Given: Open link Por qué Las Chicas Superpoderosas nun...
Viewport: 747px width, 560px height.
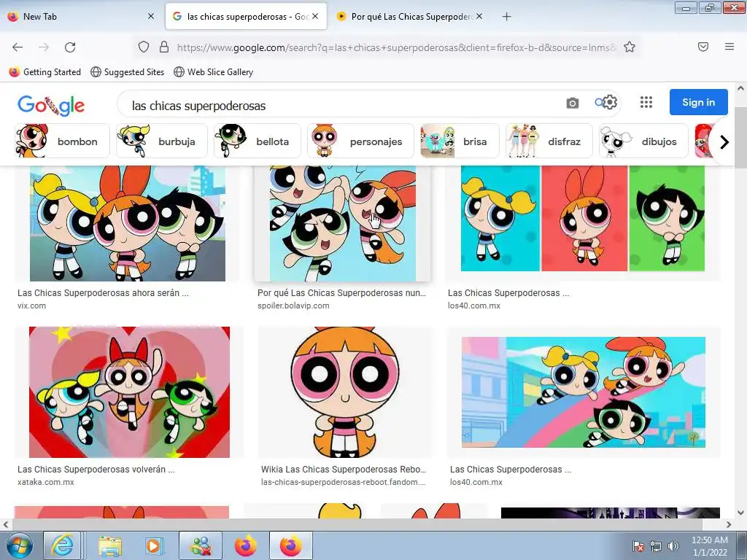Looking at the screenshot, I should point(341,293).
